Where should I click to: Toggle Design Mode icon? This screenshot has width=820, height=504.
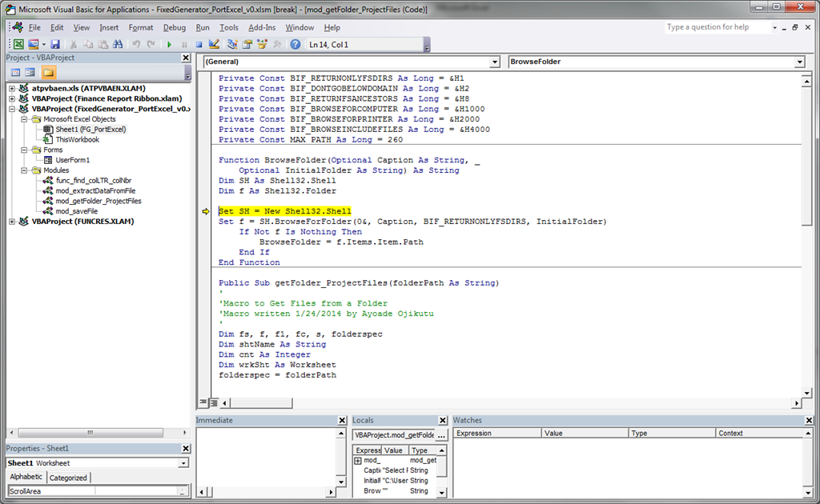click(215, 45)
